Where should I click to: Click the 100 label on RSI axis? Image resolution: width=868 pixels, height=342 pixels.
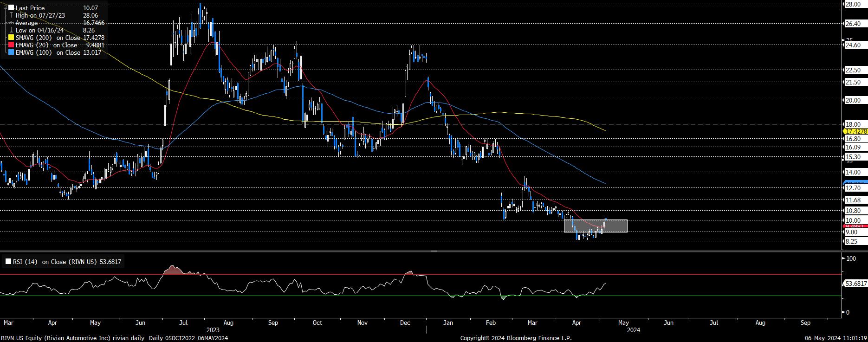[851, 258]
